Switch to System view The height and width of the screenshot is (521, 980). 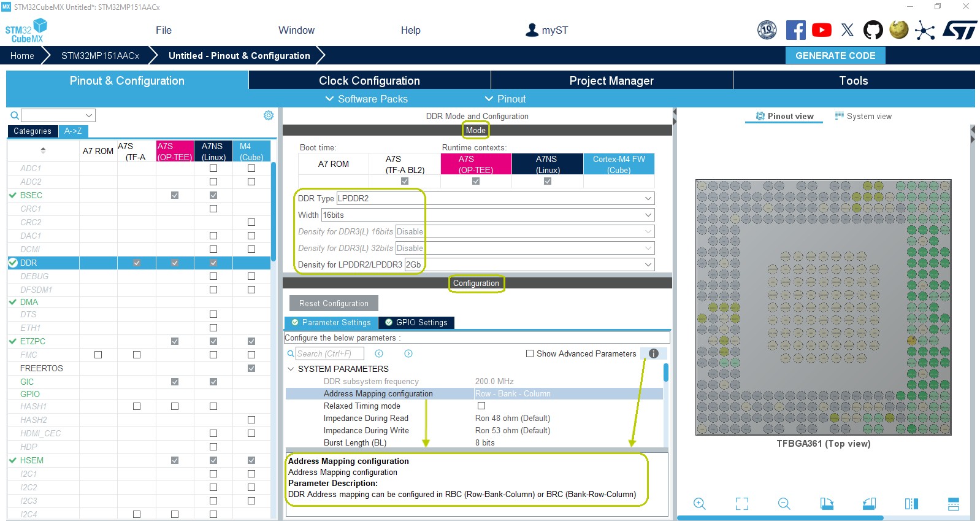(x=863, y=116)
